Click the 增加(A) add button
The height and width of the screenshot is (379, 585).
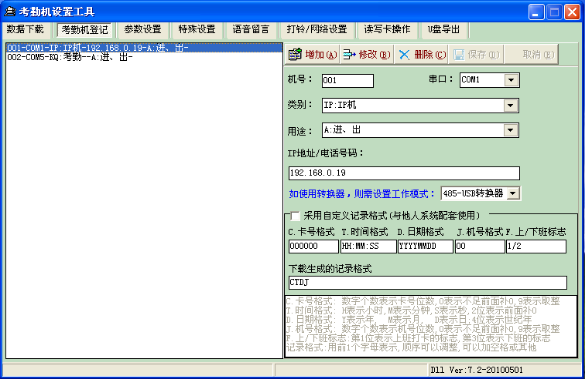(313, 54)
